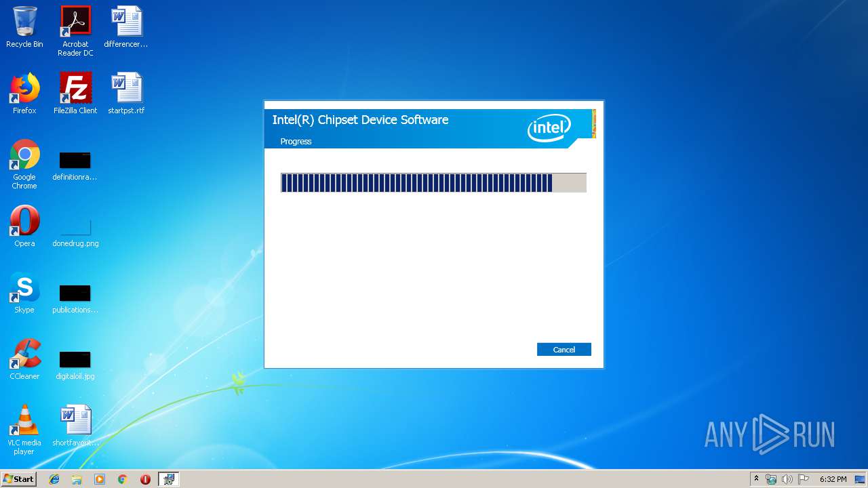Image resolution: width=868 pixels, height=488 pixels.
Task: Open Chrome from the taskbar
Action: [122, 479]
